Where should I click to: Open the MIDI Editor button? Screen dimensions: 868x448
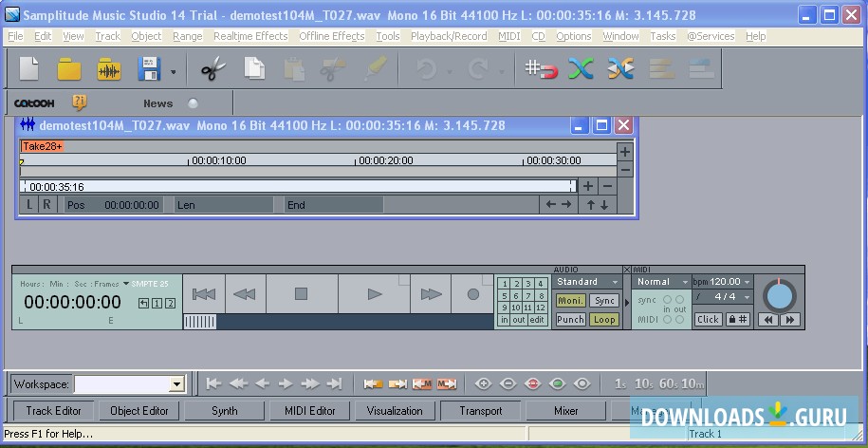(x=310, y=411)
